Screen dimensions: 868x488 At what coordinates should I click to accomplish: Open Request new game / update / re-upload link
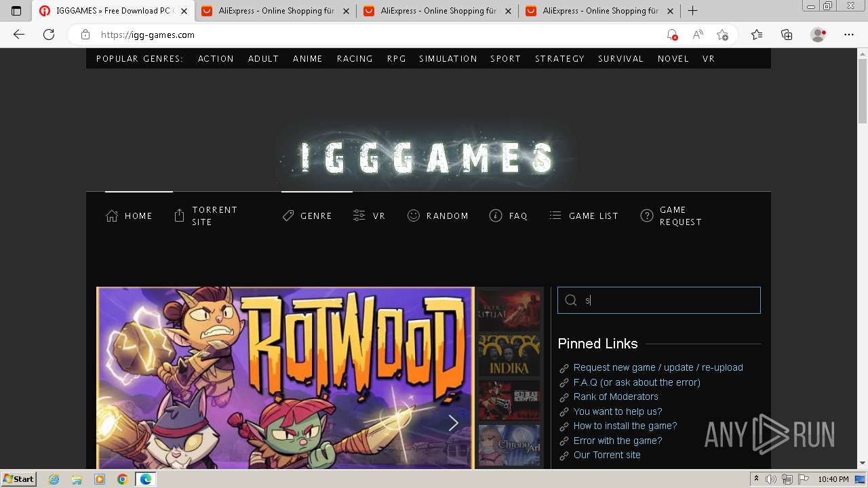[x=658, y=367]
